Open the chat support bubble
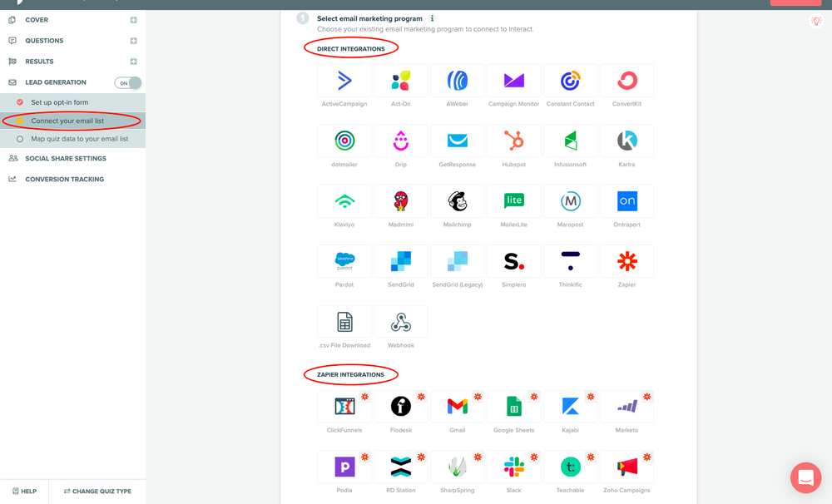Screen dimensions: 832x504 (805, 477)
